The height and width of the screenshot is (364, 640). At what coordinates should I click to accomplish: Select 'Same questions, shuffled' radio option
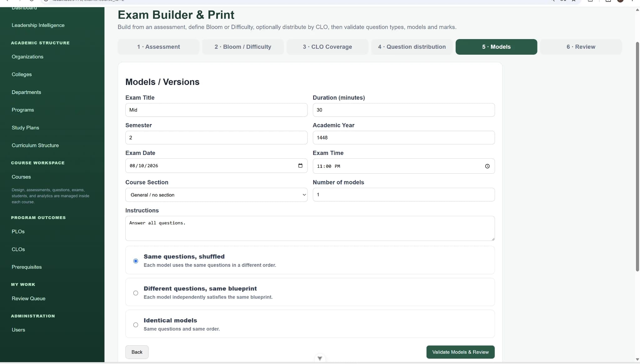[136, 261]
